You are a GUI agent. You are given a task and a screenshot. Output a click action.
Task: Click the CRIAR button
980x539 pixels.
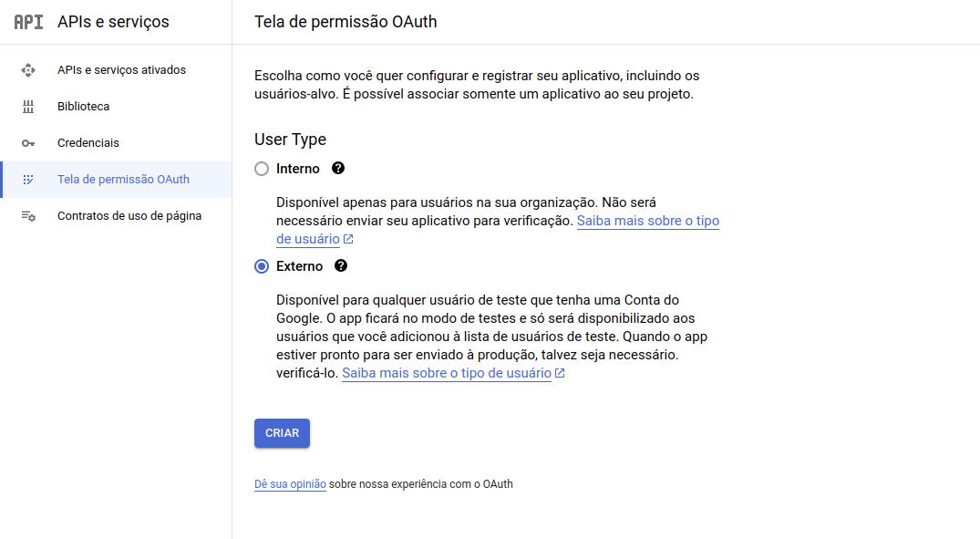[x=282, y=433]
